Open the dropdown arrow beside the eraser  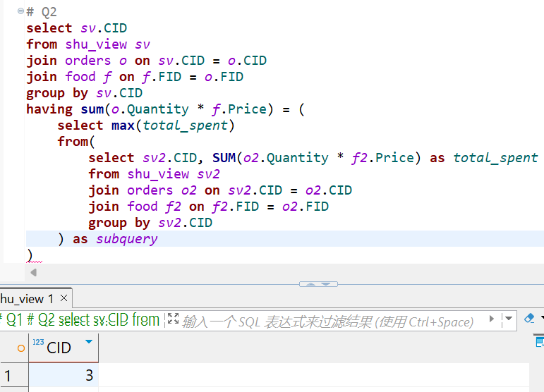click(541, 319)
